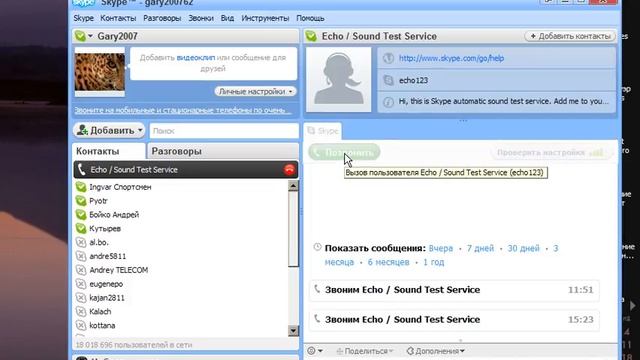Screen dimensions: 640x360
Task: Click offline icon next to al.bo.
Action: click(81, 242)
